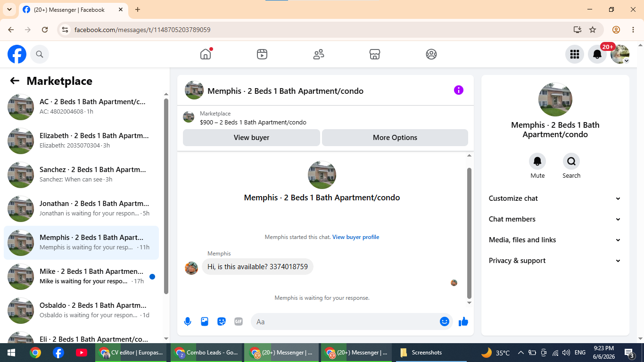Viewport: 644px width, 362px height.
Task: Open the Marketplace storefront icon
Action: tap(375, 54)
